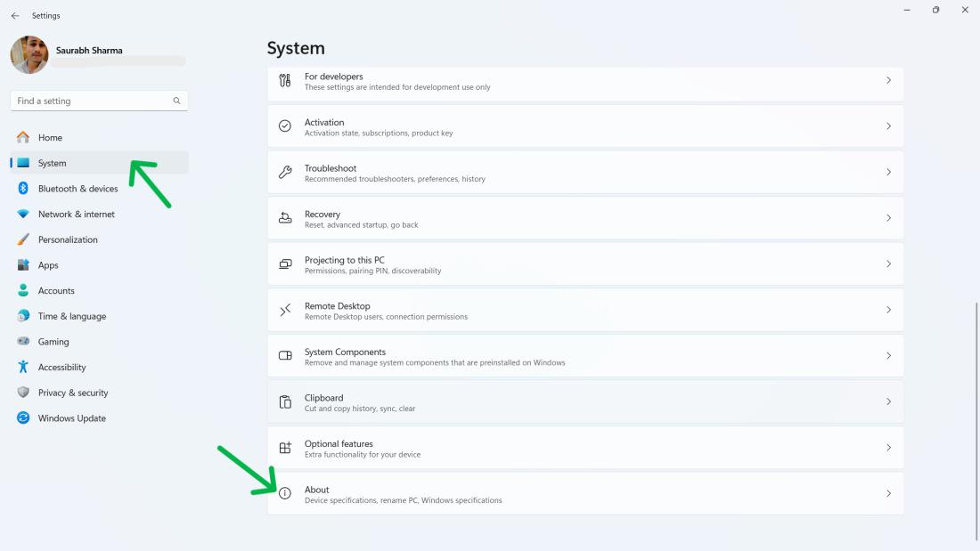Select the Accessibility person icon
980x551 pixels.
(21, 367)
